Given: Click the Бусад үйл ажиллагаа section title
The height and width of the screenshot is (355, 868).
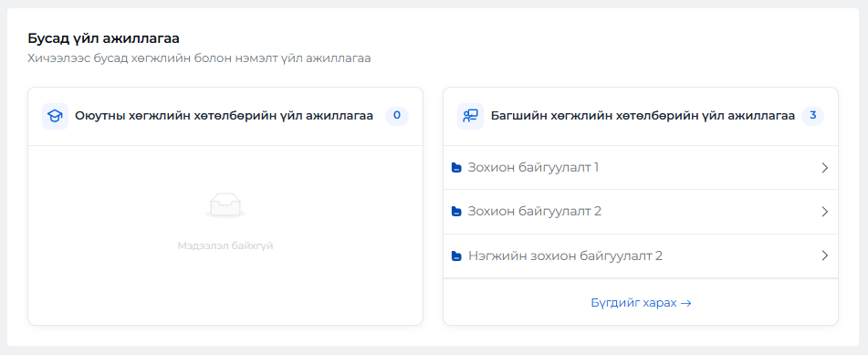Looking at the screenshot, I should coord(103,38).
